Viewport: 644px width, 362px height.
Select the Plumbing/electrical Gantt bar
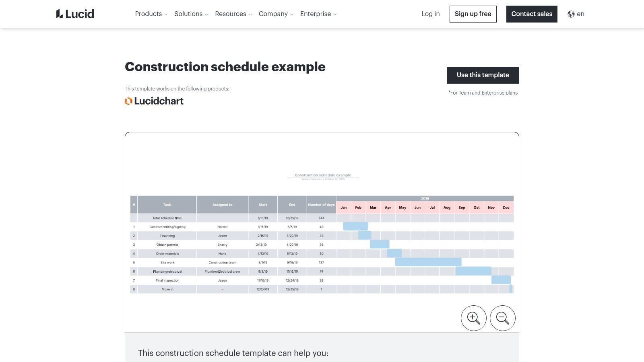(473, 271)
